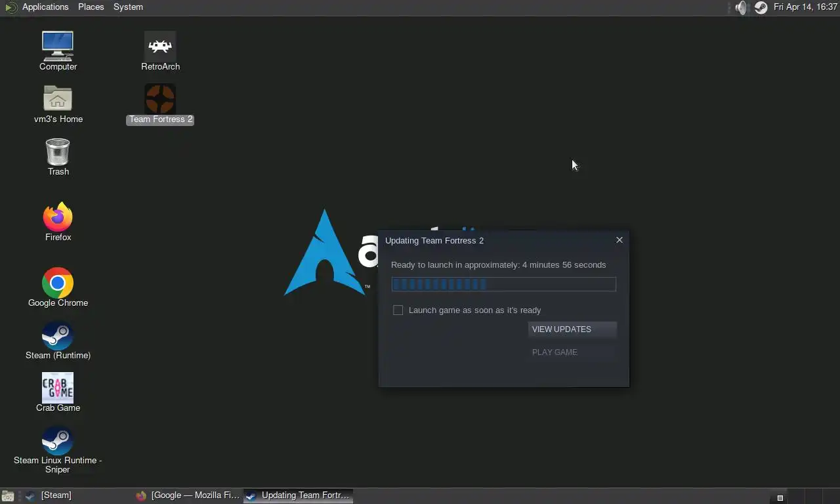Click the show desktop icon in bottom panel

click(7, 496)
